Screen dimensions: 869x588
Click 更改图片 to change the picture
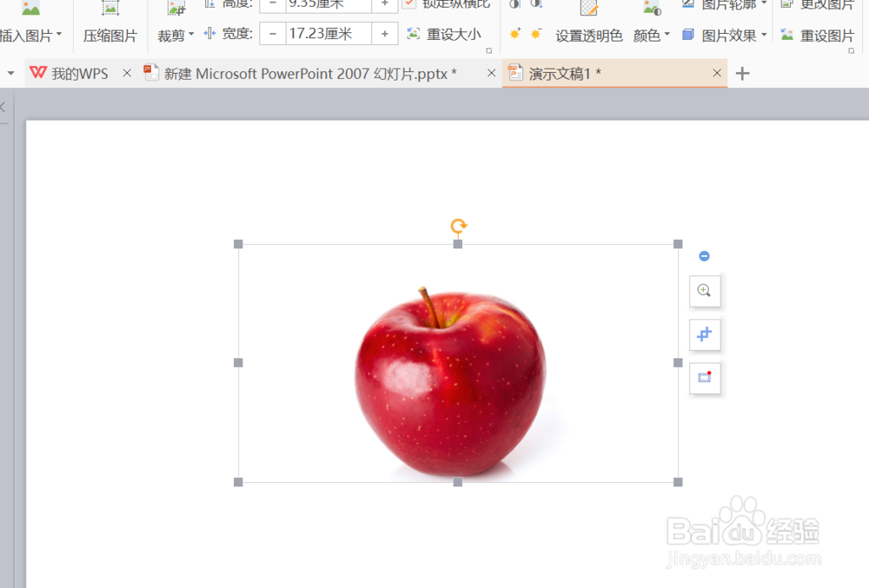(x=818, y=4)
